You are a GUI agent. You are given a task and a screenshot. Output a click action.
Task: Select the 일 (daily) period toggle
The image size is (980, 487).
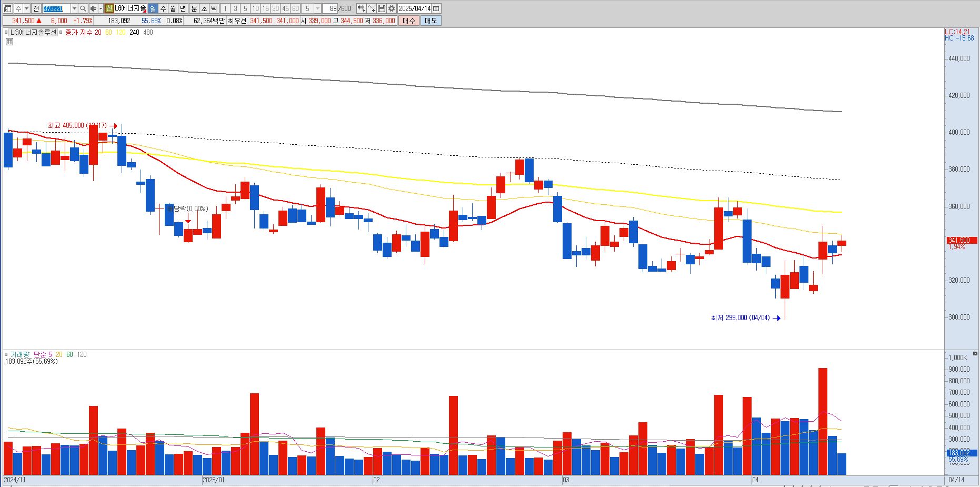click(x=153, y=8)
